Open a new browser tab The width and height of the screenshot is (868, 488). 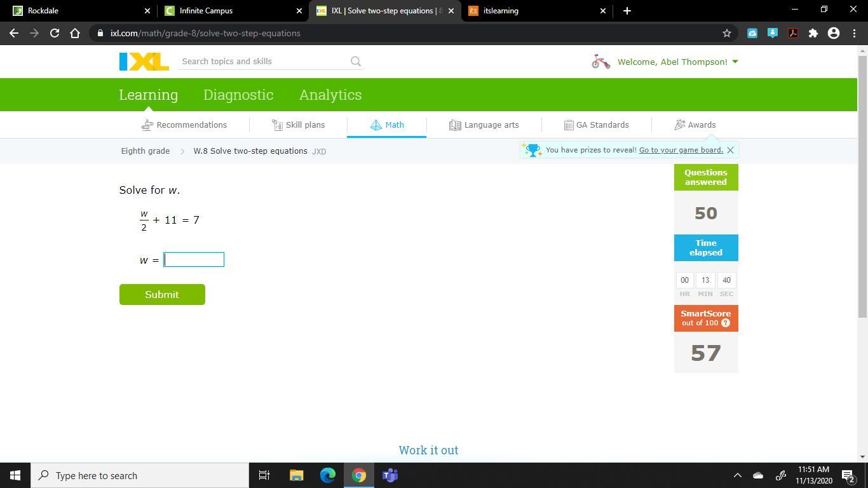627,11
